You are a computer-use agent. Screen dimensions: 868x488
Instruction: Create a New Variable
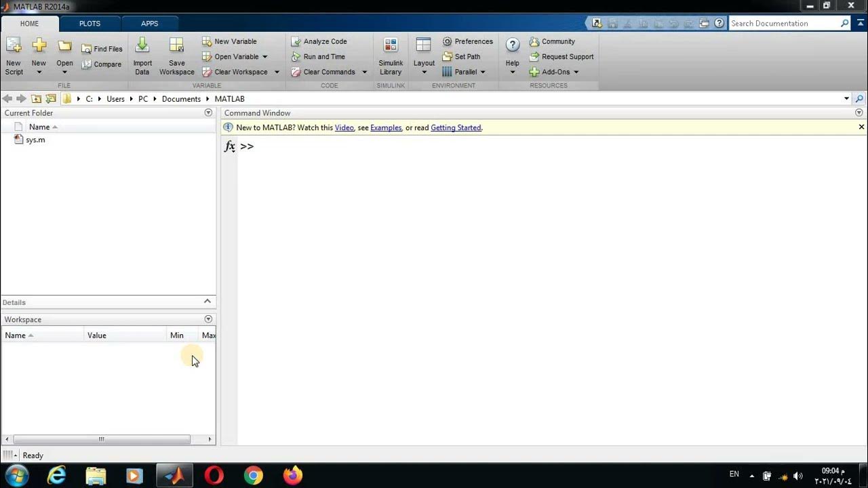point(229,41)
